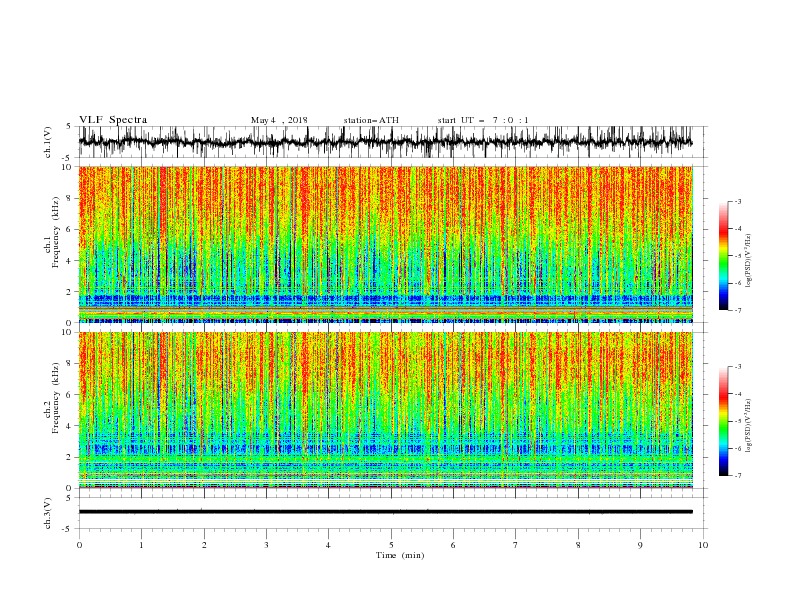Screen dimensions: 792x612
Task: Click the ch.1 spectrogram panel
Action: pos(386,244)
